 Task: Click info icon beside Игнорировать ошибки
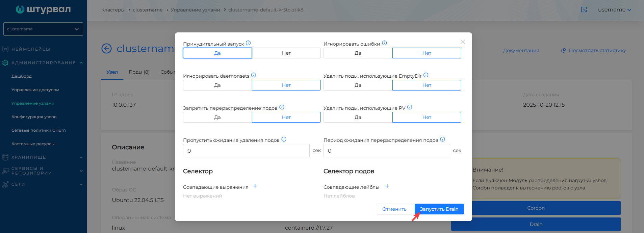[384, 43]
